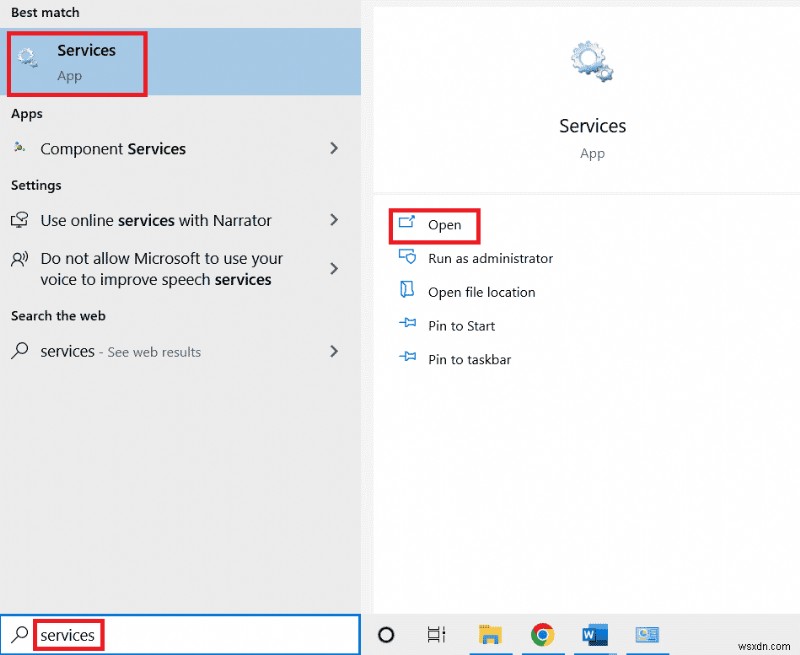This screenshot has height=655, width=800.
Task: Click the Pin to Start pin icon
Action: pos(407,323)
